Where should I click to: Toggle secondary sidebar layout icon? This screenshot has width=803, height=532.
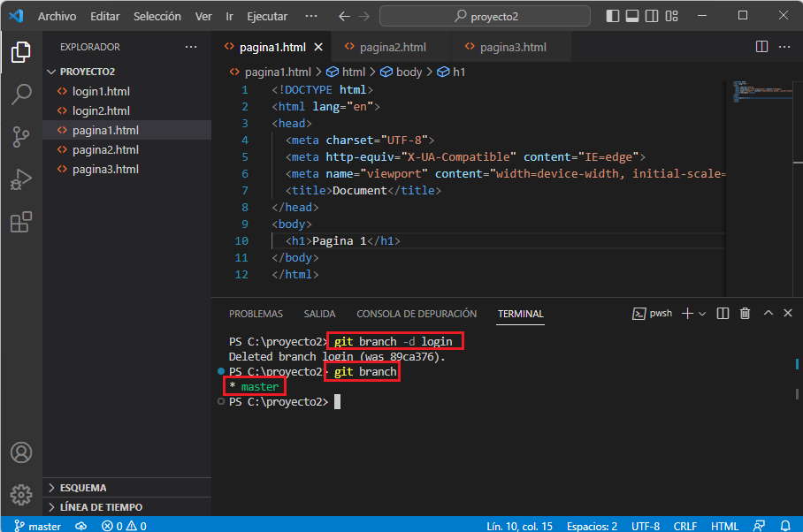[x=652, y=16]
